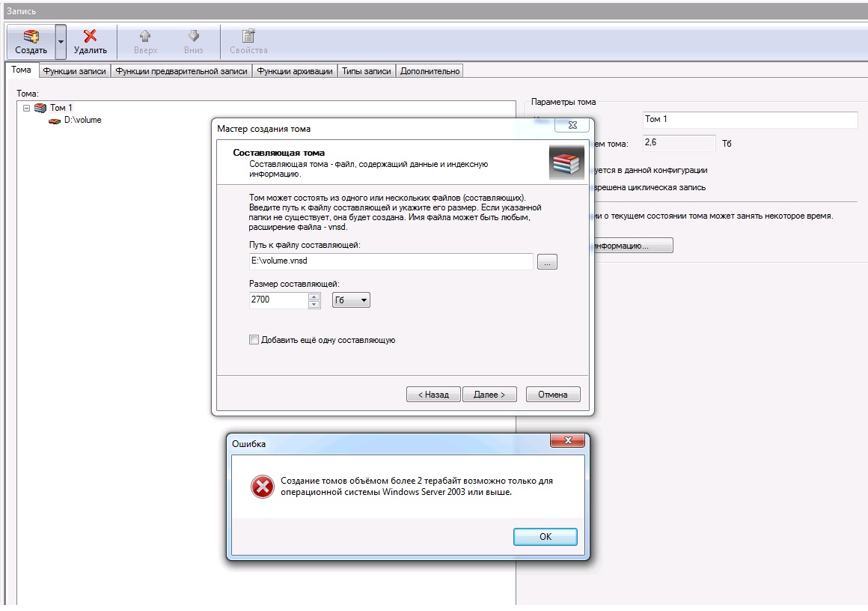
Task: Click the Удалить red cross icon
Action: (x=90, y=37)
